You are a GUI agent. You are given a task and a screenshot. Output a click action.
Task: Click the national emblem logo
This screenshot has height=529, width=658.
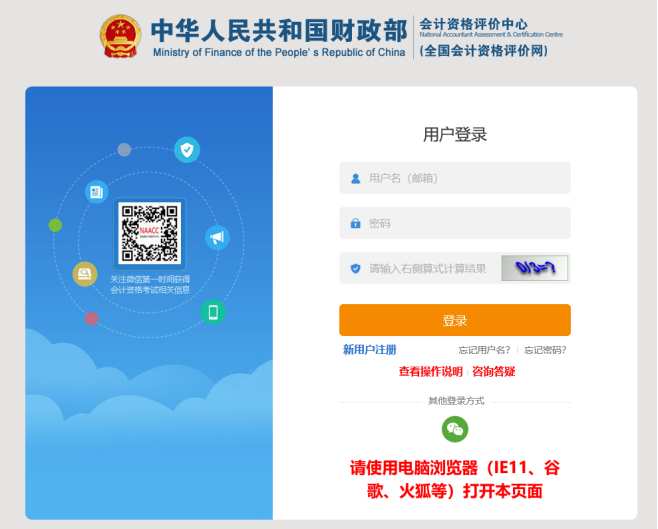pyautogui.click(x=120, y=37)
